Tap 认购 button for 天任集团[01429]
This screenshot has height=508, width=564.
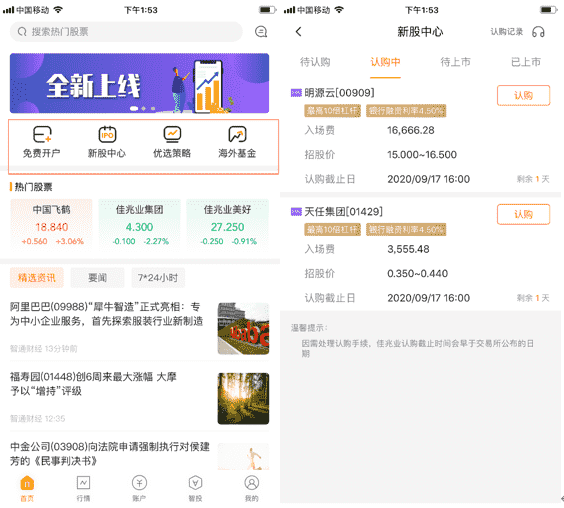tap(523, 214)
